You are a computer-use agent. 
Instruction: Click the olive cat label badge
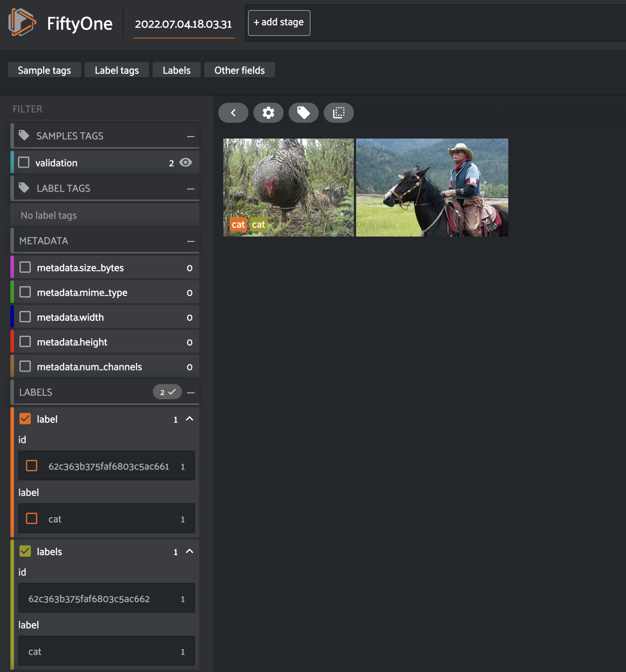tap(258, 225)
